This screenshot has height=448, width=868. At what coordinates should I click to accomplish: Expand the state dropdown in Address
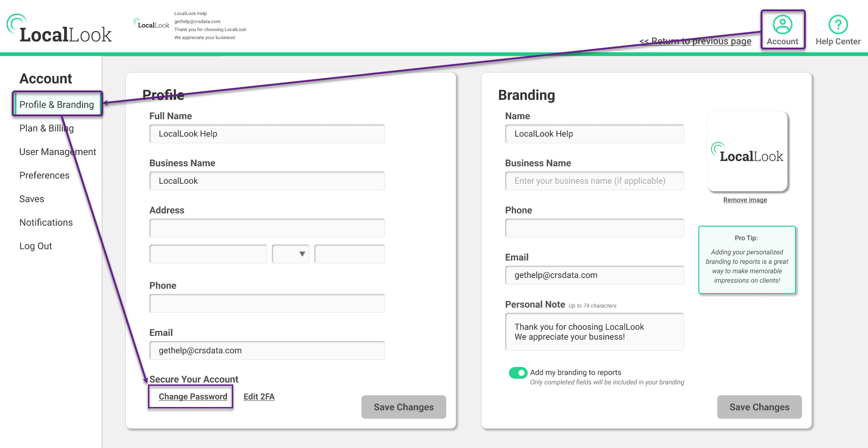pyautogui.click(x=291, y=254)
